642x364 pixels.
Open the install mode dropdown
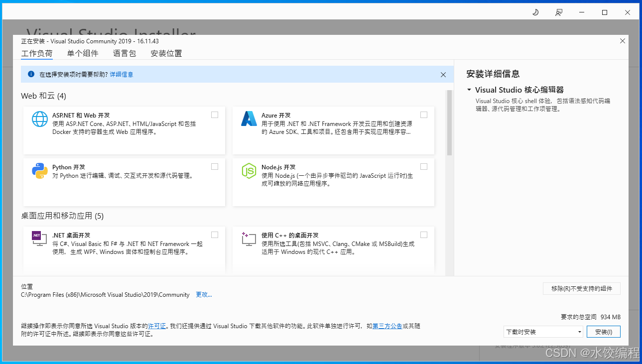(543, 332)
